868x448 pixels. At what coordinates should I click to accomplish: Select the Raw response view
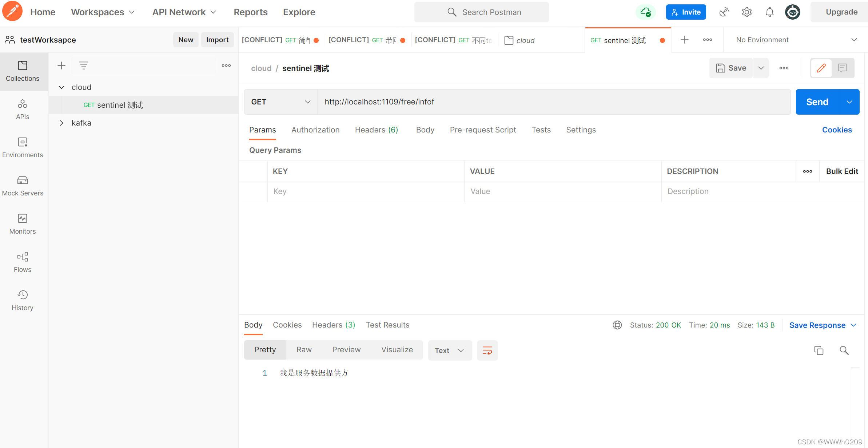coord(304,350)
